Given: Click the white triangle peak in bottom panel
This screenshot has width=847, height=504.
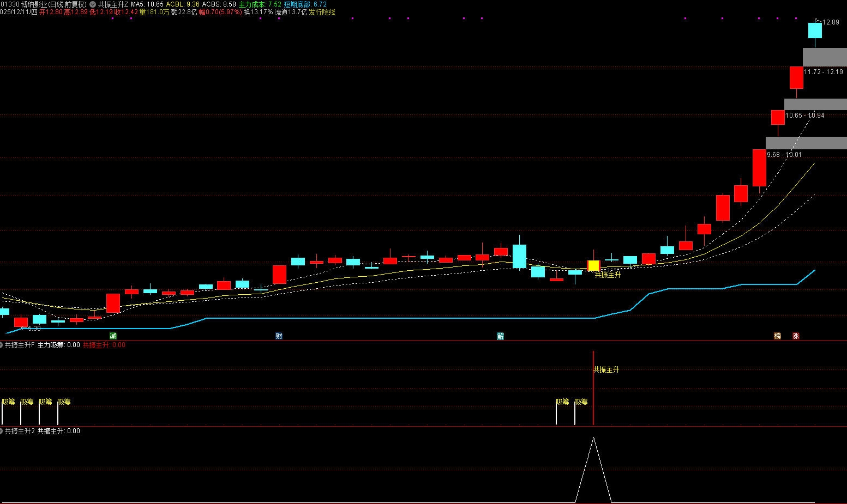Looking at the screenshot, I should [x=593, y=438].
